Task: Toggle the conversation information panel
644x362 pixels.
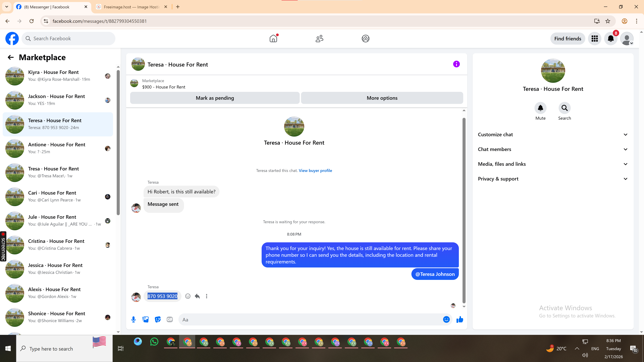Action: [456, 64]
